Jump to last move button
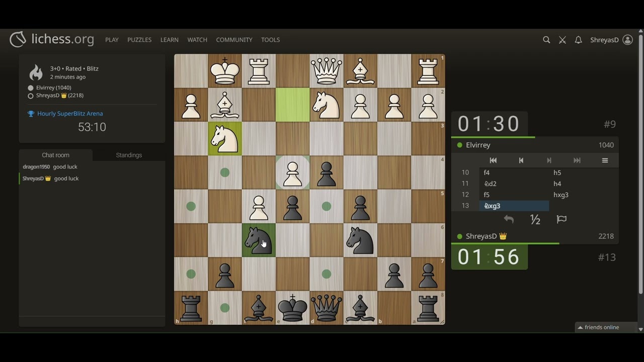644x362 pixels. (x=577, y=160)
